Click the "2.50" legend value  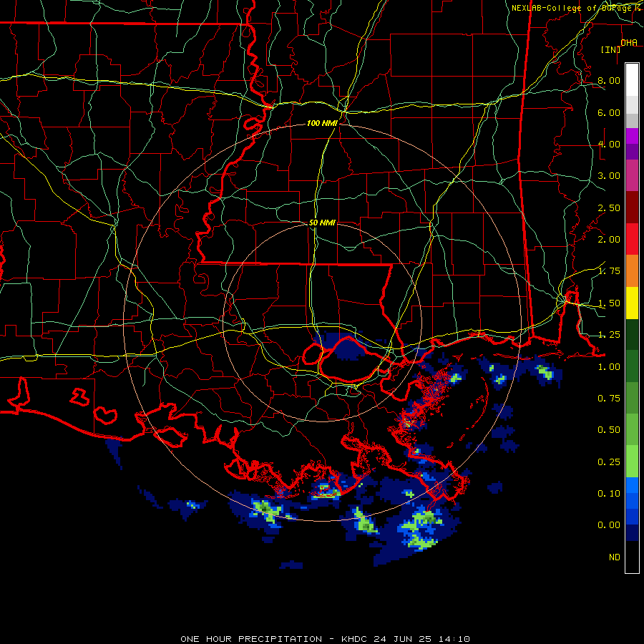(x=609, y=208)
